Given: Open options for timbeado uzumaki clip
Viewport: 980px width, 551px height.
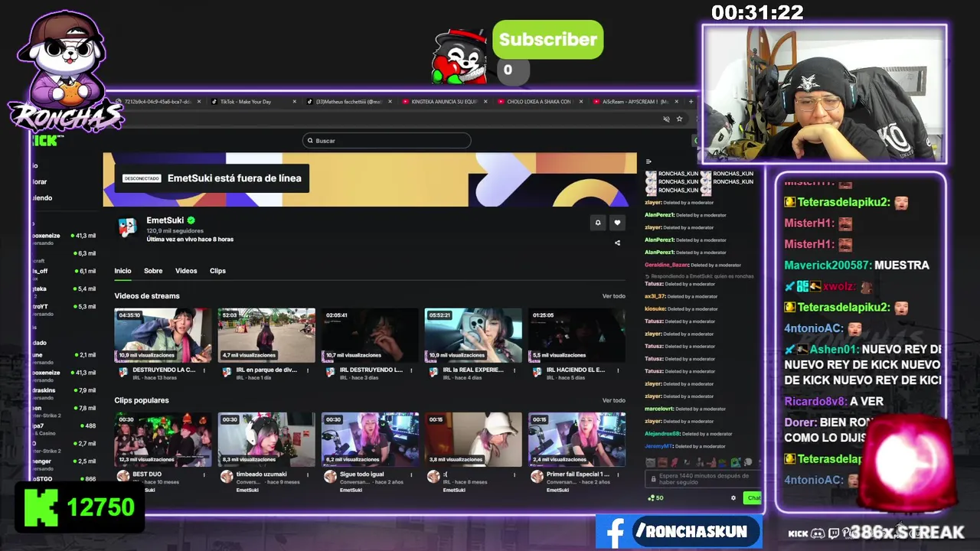Looking at the screenshot, I should pos(308,475).
